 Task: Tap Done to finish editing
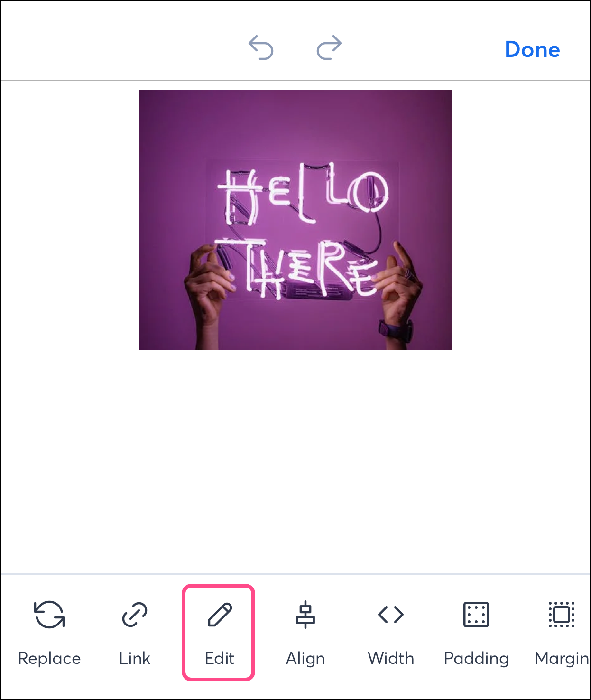(x=532, y=49)
